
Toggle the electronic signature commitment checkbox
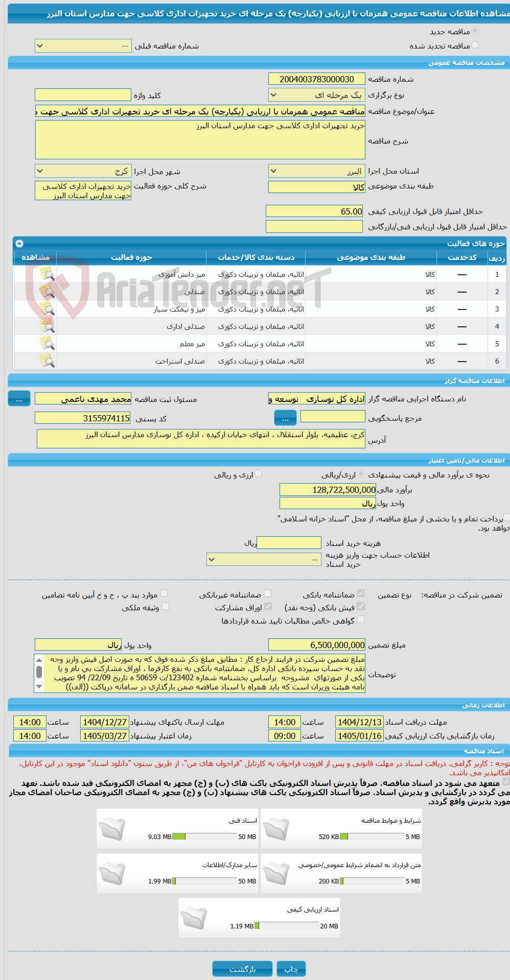506,781
